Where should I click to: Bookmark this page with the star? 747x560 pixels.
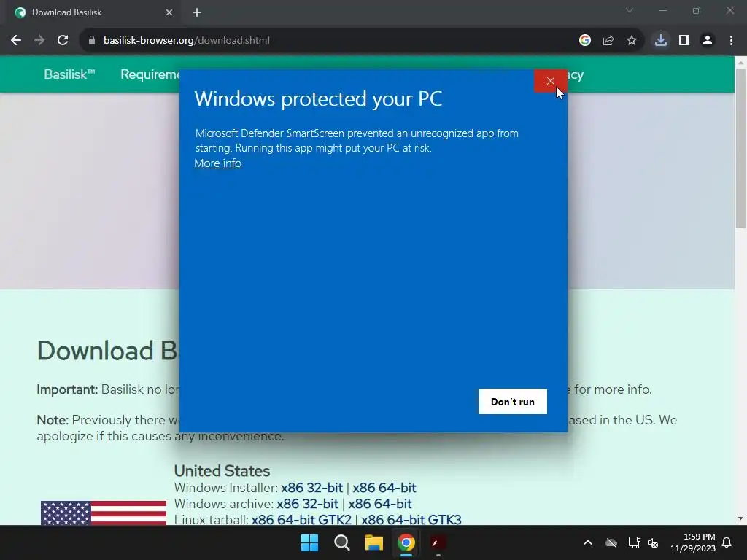tap(632, 41)
